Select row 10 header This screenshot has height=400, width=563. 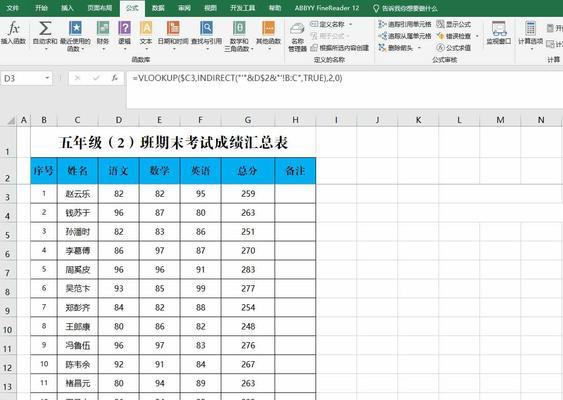[x=8, y=327]
